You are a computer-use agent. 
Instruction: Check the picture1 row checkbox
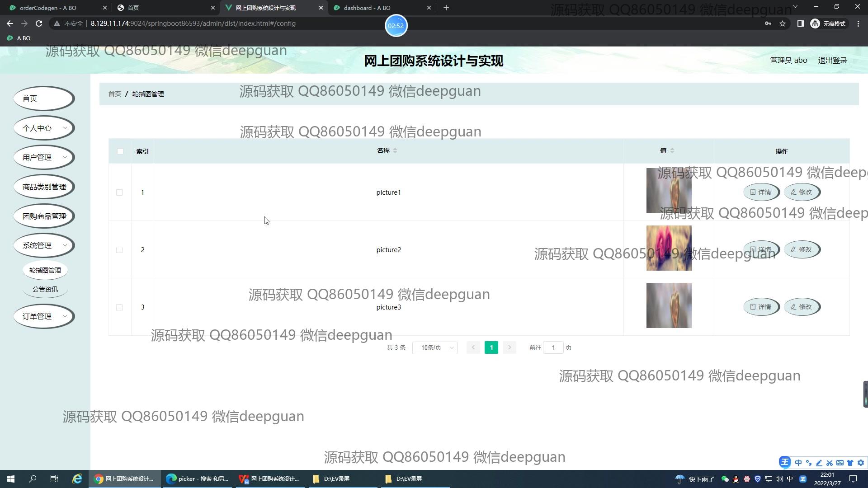[119, 192]
